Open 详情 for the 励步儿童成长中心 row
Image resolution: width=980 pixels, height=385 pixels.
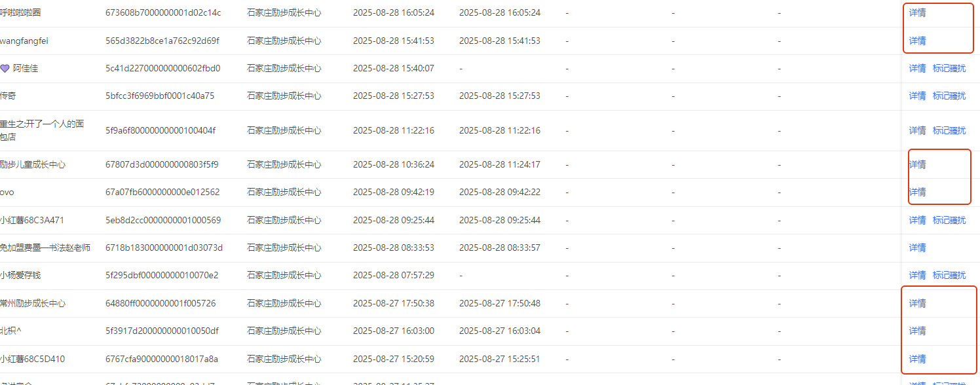[x=917, y=164]
